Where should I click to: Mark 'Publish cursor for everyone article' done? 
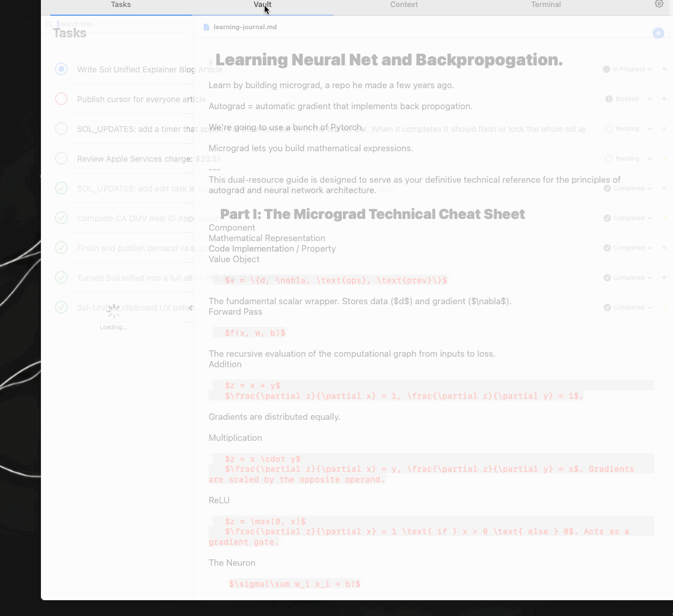point(61,99)
